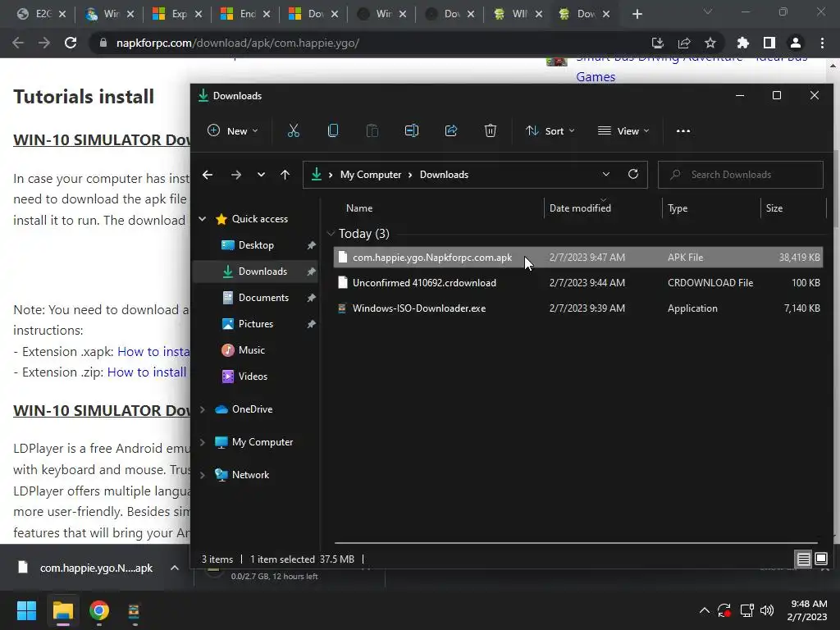Viewport: 840px width, 630px height.
Task: Open the New dropdown in Explorer
Action: click(233, 130)
